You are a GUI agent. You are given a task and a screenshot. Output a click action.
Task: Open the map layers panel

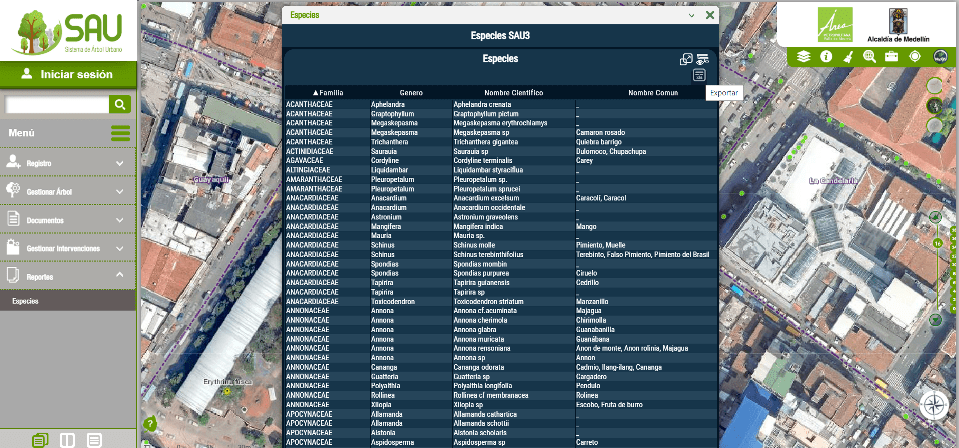(x=804, y=57)
